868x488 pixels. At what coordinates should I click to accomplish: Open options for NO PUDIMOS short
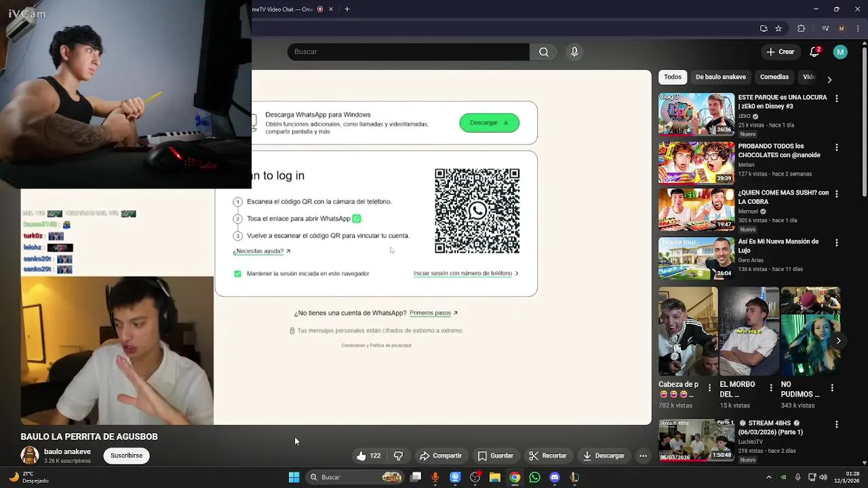(x=832, y=388)
